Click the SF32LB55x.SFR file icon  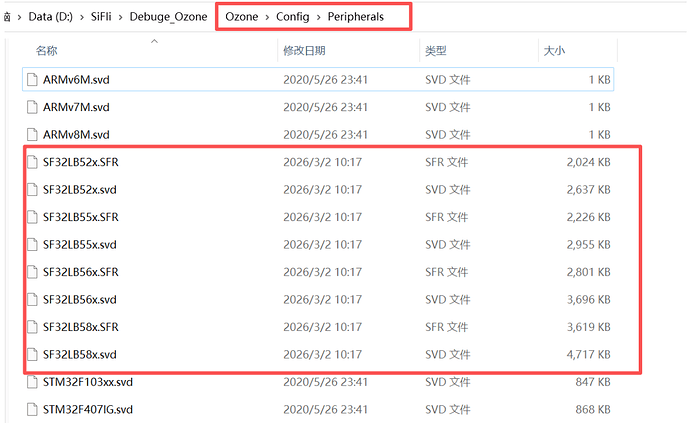pyautogui.click(x=32, y=217)
